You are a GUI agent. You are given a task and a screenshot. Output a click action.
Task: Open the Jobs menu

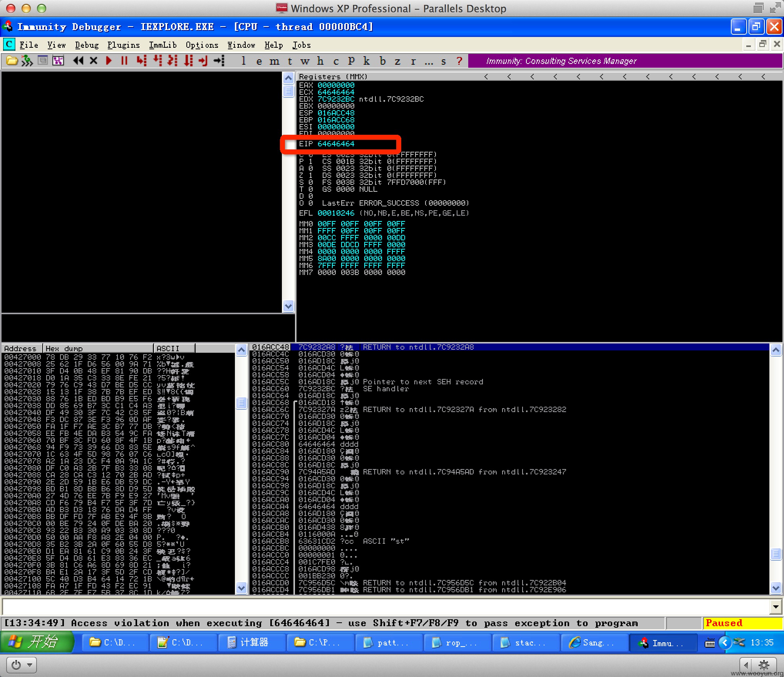pyautogui.click(x=302, y=45)
